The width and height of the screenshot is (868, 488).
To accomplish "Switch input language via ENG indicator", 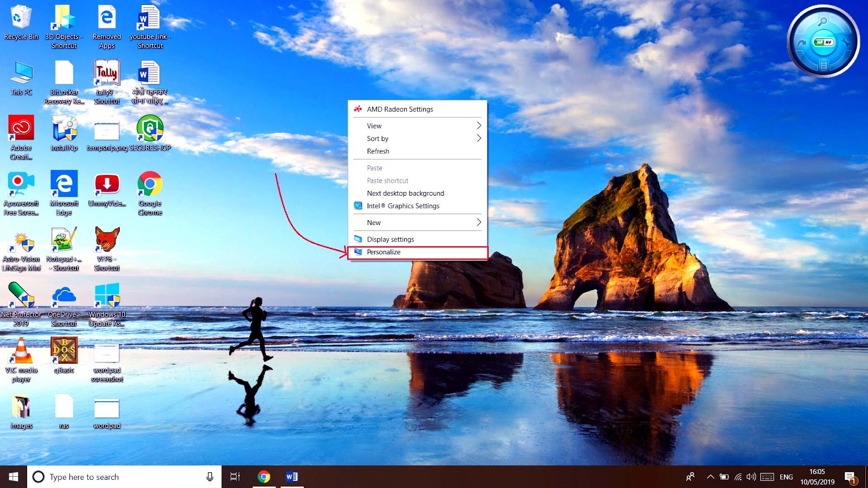I will [x=786, y=477].
